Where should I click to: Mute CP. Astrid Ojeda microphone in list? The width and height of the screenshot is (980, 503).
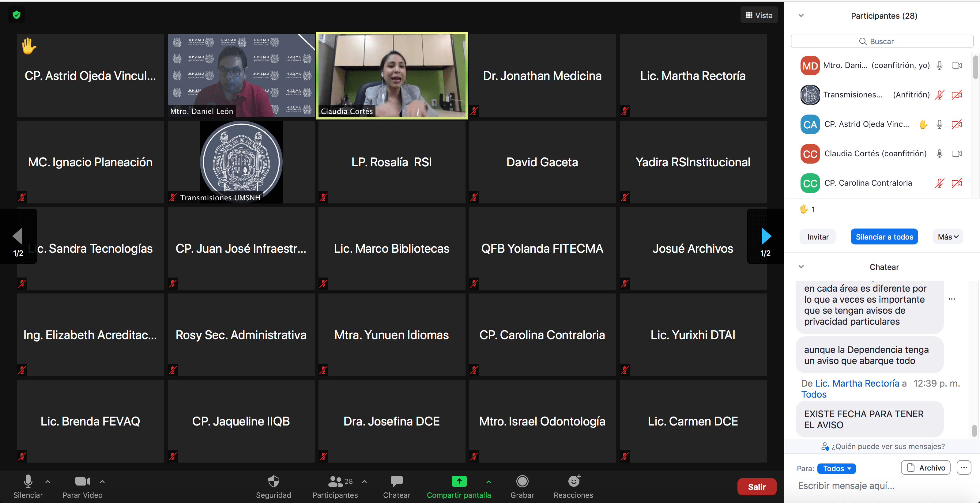[x=939, y=124]
